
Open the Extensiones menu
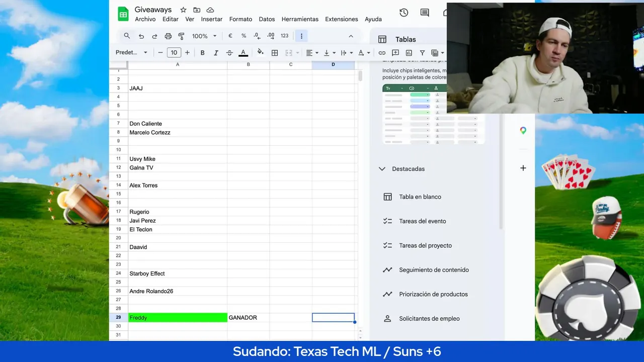click(x=342, y=19)
